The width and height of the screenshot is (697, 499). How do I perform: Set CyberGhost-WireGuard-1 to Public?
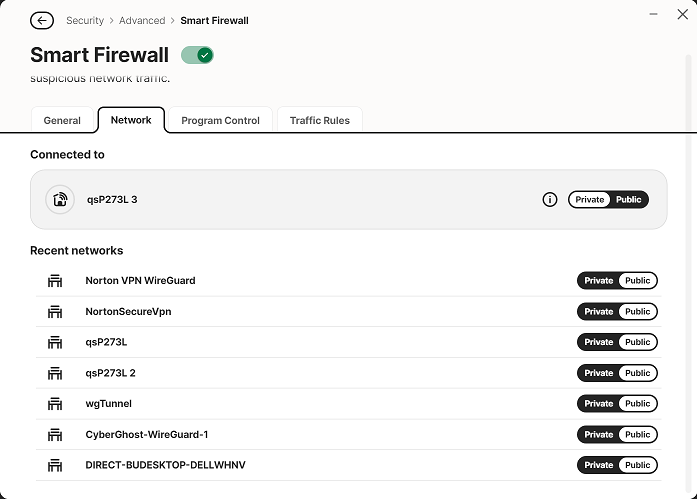(637, 435)
